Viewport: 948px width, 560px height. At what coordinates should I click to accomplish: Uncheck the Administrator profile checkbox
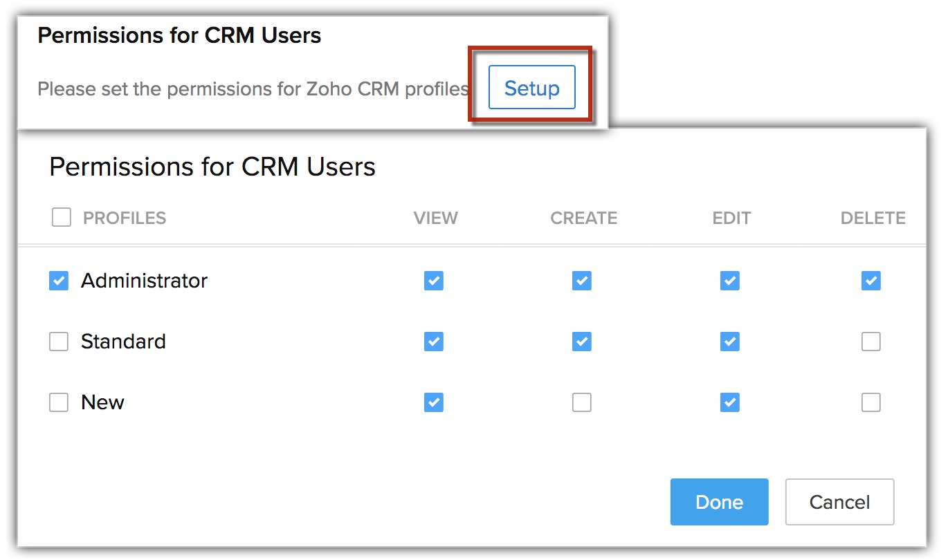pyautogui.click(x=59, y=281)
